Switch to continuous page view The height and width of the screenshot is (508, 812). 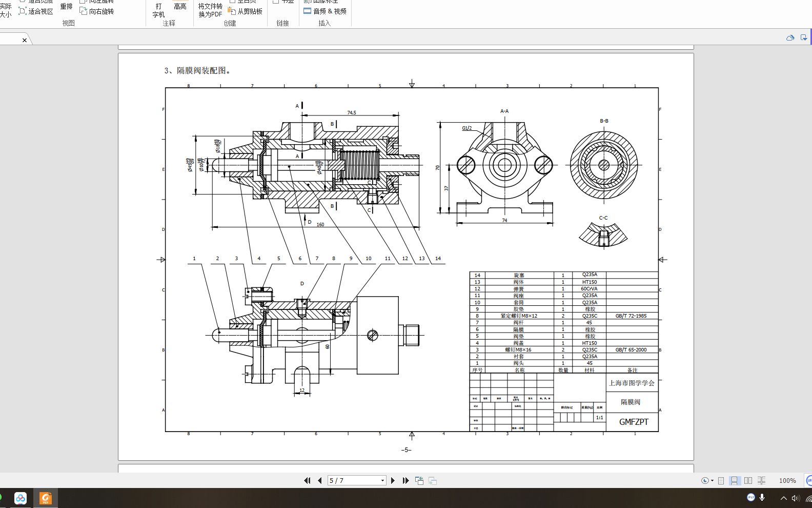tap(734, 480)
